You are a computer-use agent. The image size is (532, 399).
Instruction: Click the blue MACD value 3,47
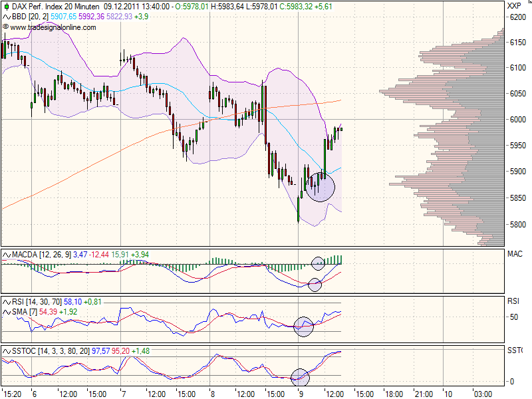point(80,255)
